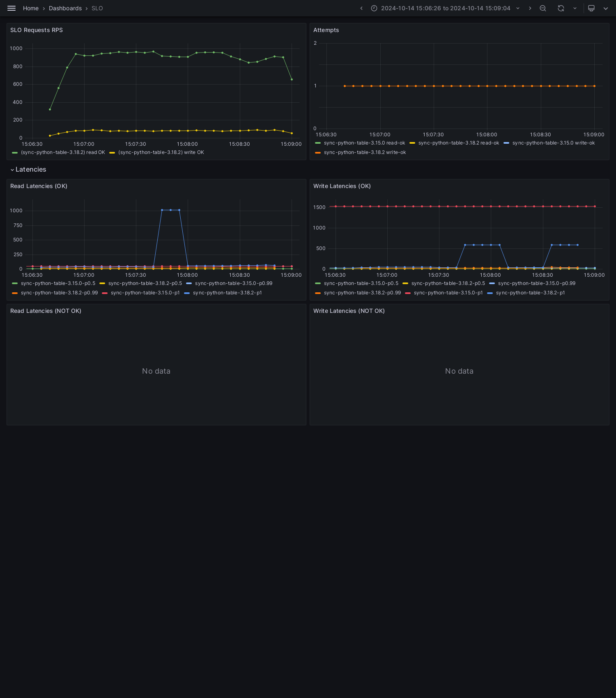Open the refresh interval dropdown
Image resolution: width=616 pixels, height=698 pixels.
(x=575, y=8)
